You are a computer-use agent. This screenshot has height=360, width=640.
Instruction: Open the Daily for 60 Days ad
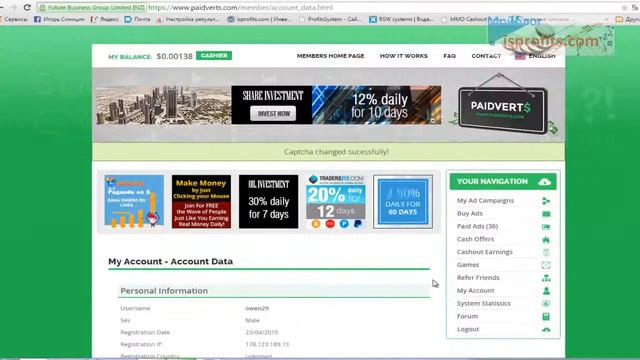403,202
